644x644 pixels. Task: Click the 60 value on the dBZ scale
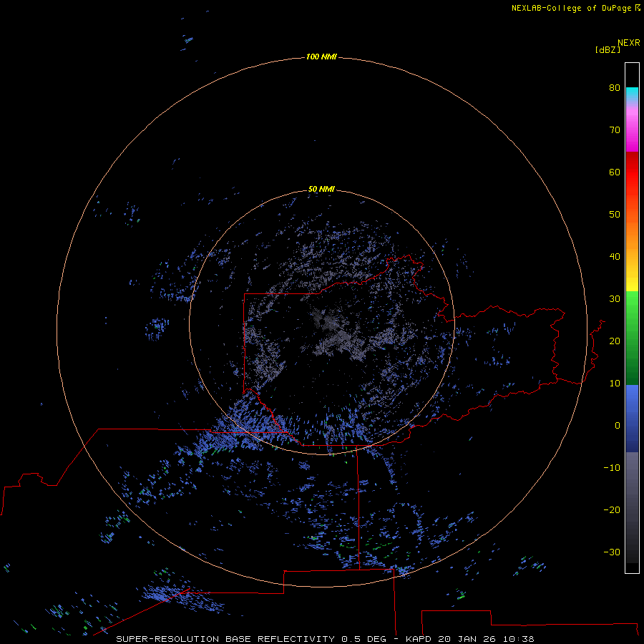[x=615, y=172]
